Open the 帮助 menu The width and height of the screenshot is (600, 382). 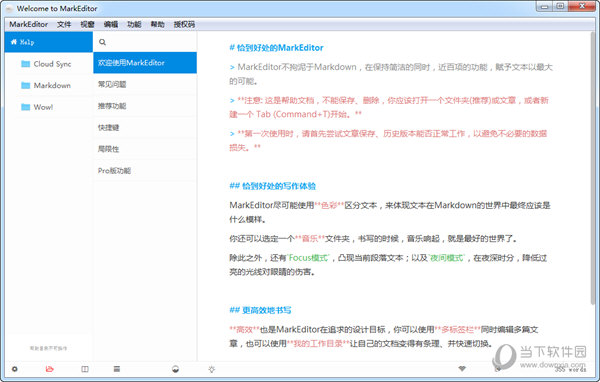click(x=157, y=24)
